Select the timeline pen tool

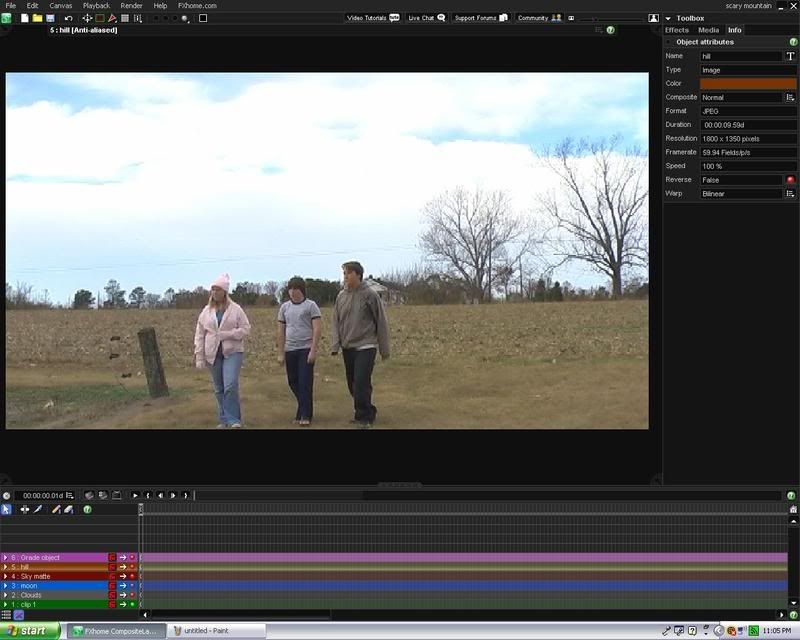click(x=38, y=509)
